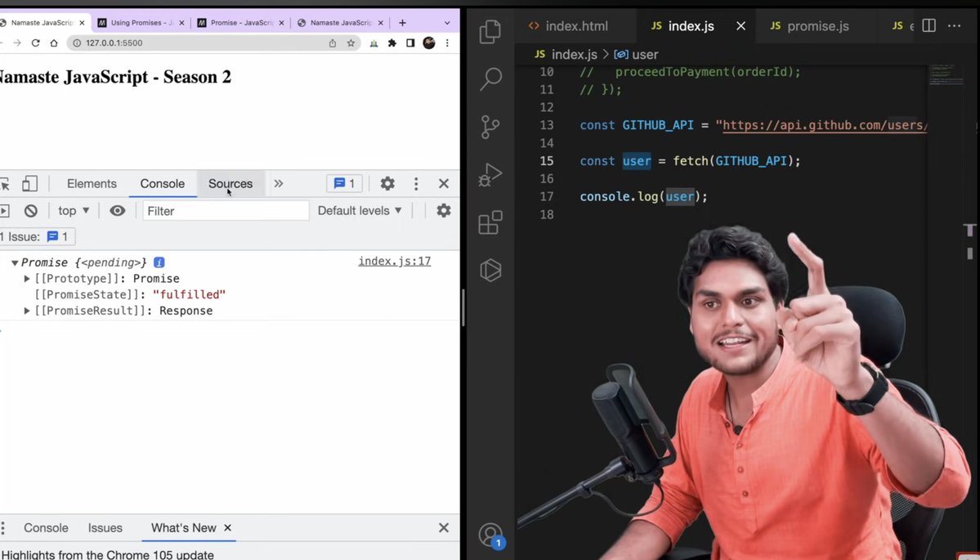Select What's New drawer tab
Screen dimensions: 980x560
[x=184, y=528]
